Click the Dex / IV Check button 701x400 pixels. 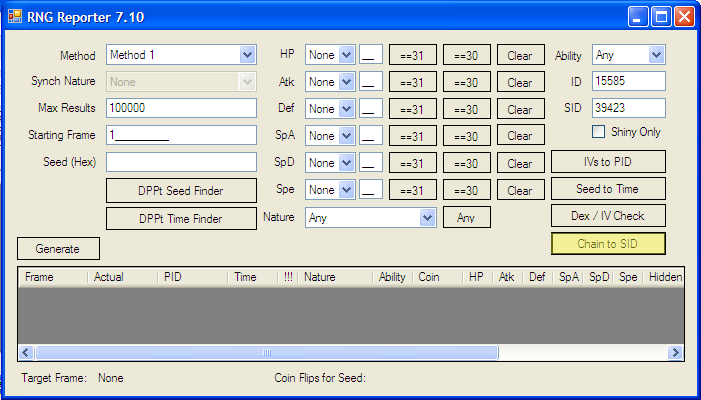click(x=608, y=216)
